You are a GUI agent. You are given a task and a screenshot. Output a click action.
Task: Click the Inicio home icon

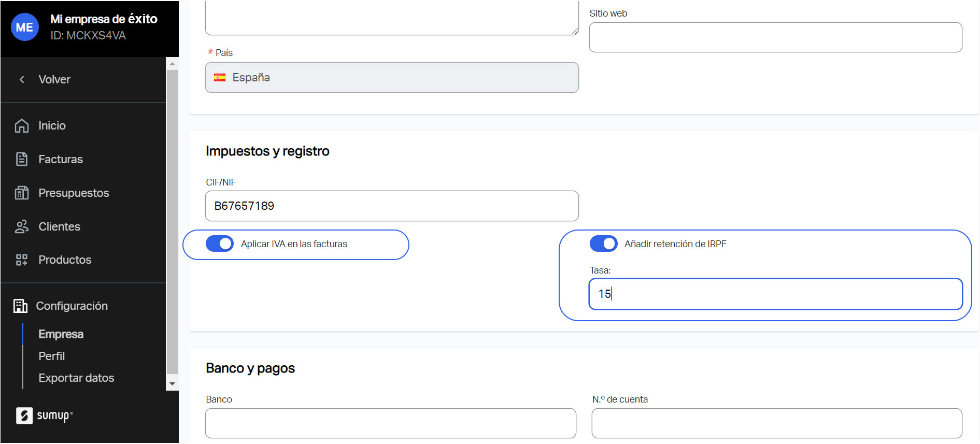point(22,126)
